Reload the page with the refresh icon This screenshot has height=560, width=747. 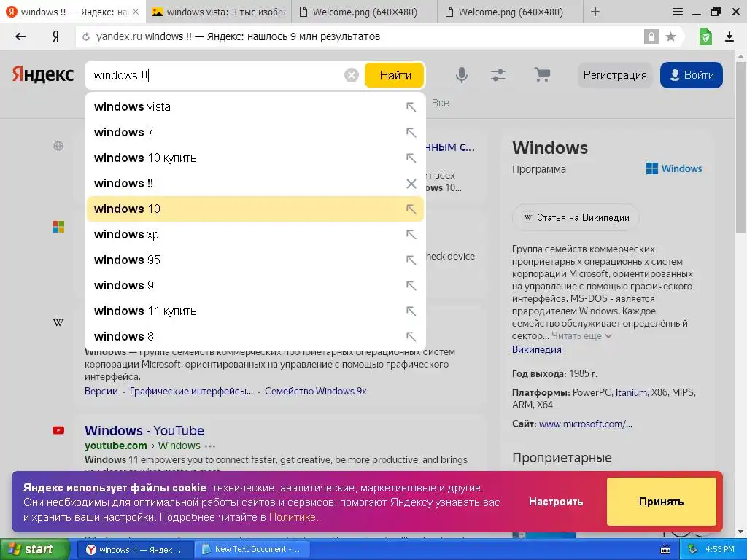point(86,36)
